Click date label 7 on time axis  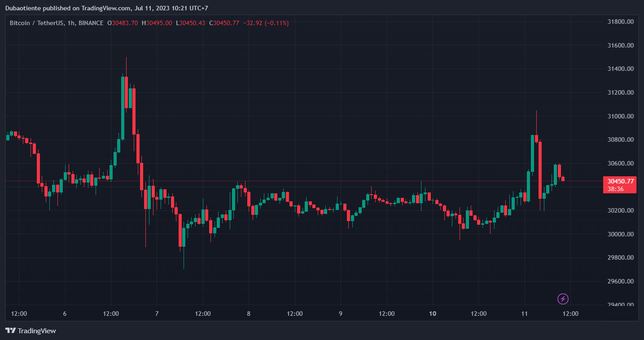coord(157,314)
